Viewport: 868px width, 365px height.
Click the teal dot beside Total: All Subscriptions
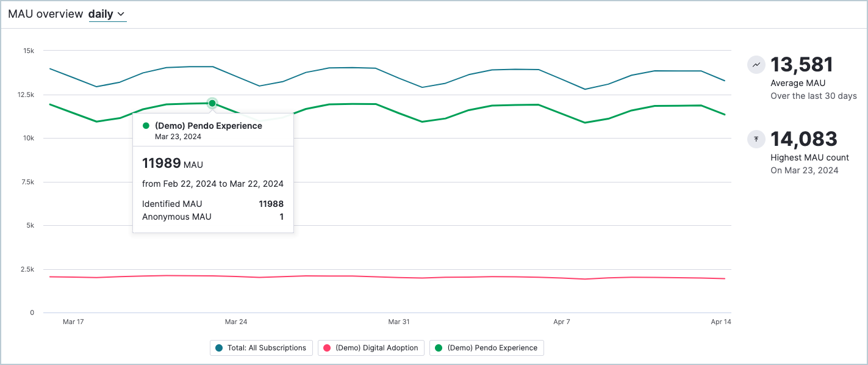[219, 347]
